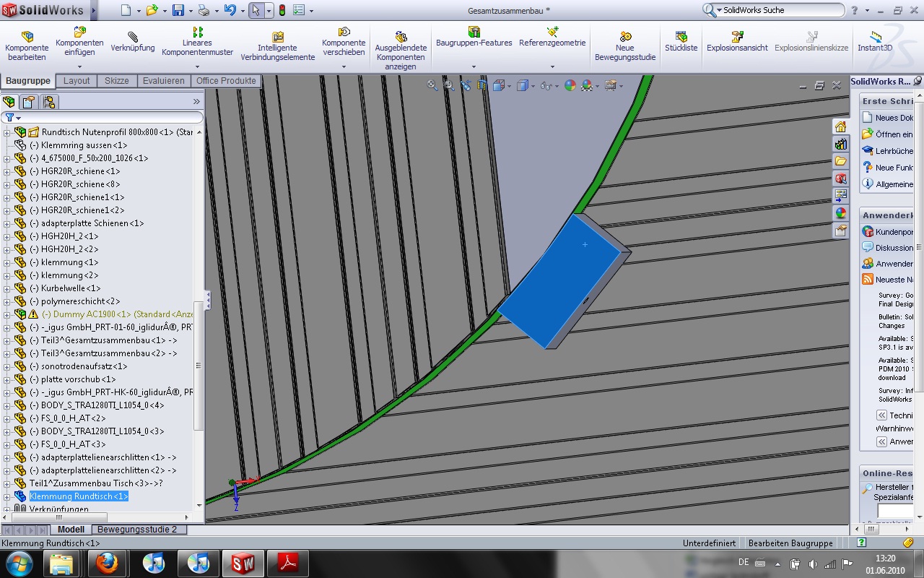Click the SolidWorks Suche search field

pos(780,10)
